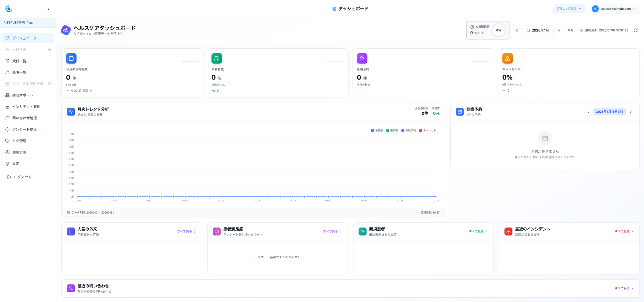644x302 pixels.
Task: Click the 今月 button to jump to current month
Action: click(x=570, y=31)
